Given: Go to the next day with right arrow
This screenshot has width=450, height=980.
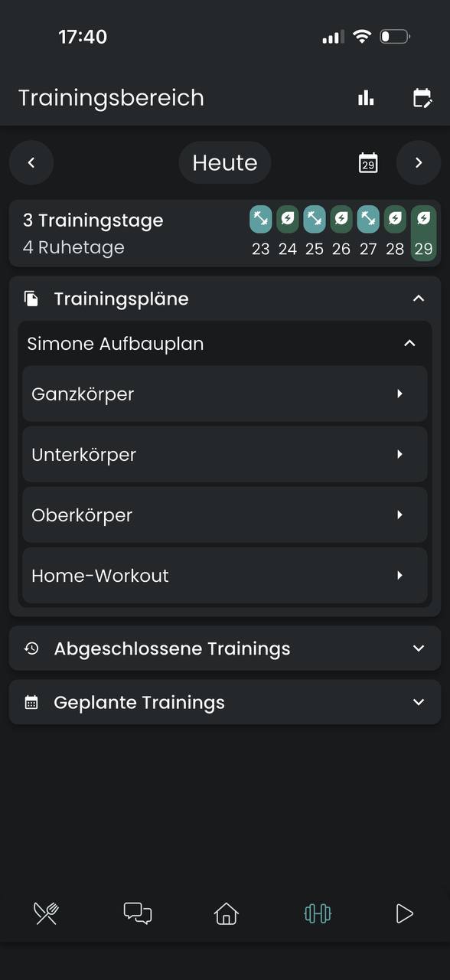Looking at the screenshot, I should 419,162.
